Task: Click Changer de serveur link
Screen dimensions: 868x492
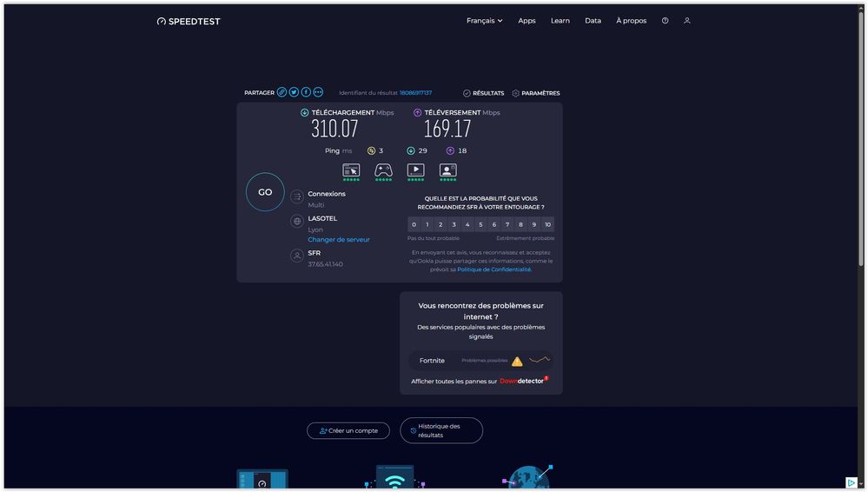Action: pyautogui.click(x=339, y=239)
